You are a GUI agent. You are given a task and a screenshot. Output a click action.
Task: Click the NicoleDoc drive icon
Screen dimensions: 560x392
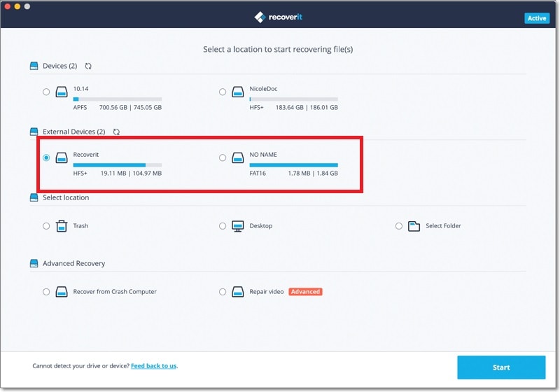pyautogui.click(x=238, y=92)
